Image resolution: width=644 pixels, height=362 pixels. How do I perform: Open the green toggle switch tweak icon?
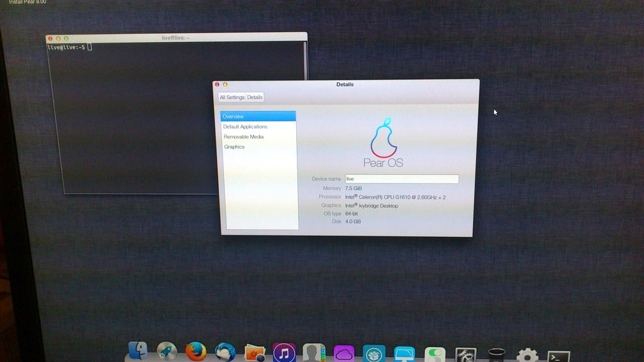(435, 354)
